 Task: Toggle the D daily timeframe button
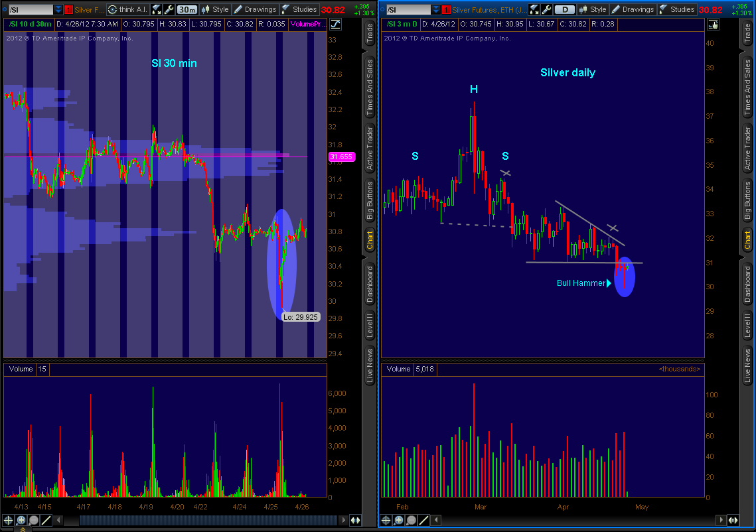(x=564, y=9)
